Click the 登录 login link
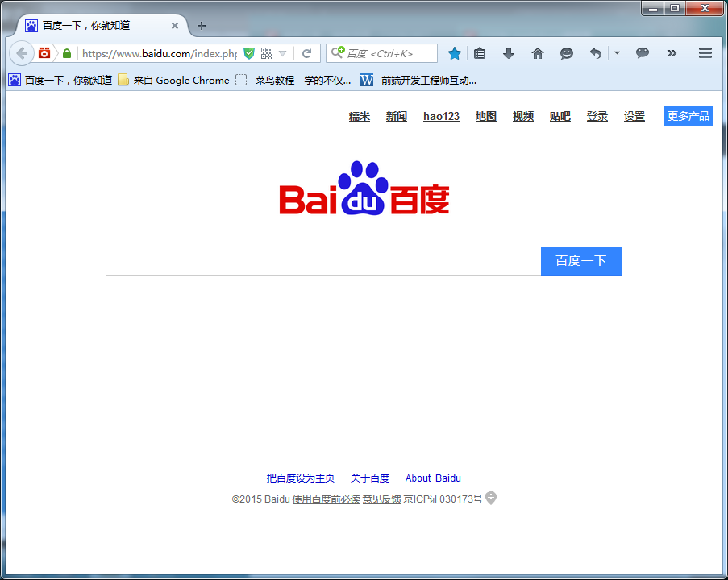 (x=597, y=117)
